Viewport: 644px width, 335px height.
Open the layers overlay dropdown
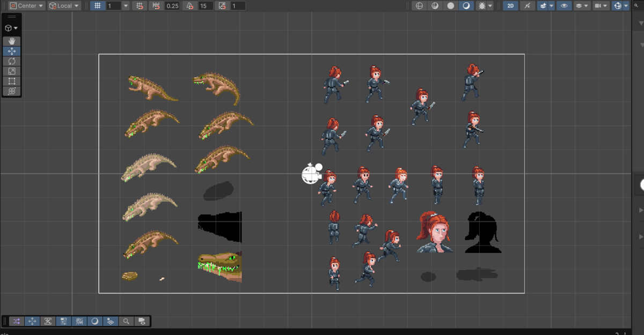(582, 6)
